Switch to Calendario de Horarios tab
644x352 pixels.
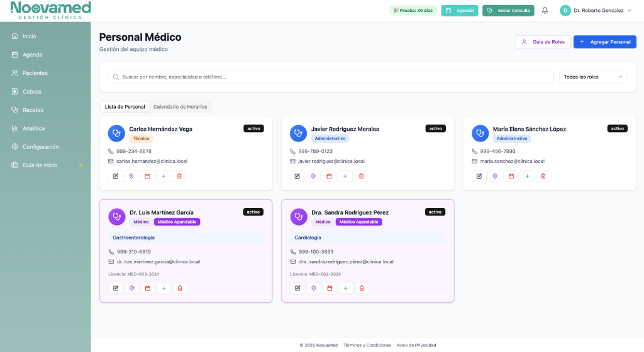[x=180, y=107]
